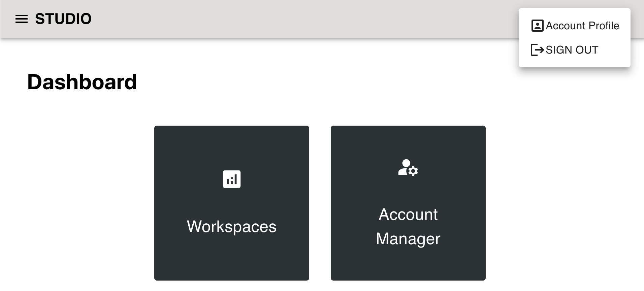The height and width of the screenshot is (291, 644).
Task: Click the Dashboard page heading
Action: (x=82, y=82)
